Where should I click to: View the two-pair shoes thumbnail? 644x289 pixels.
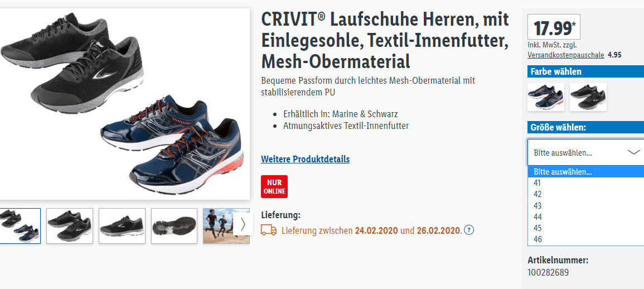pos(20,226)
